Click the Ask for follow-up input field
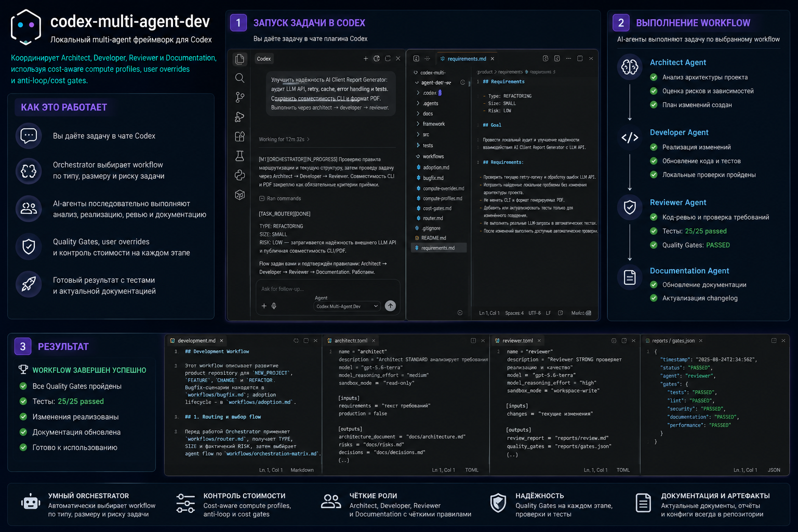798x532 pixels. coord(327,289)
